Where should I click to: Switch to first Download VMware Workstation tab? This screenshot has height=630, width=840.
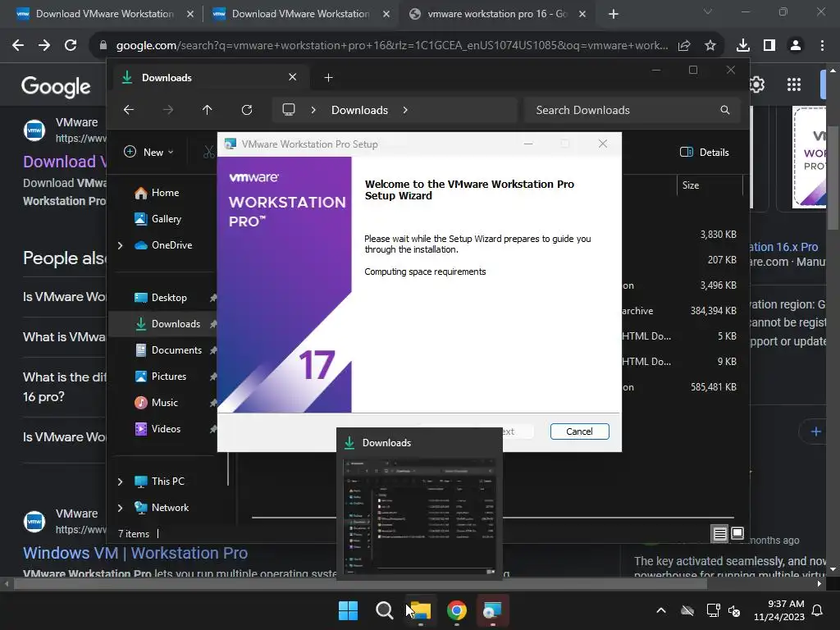(104, 14)
